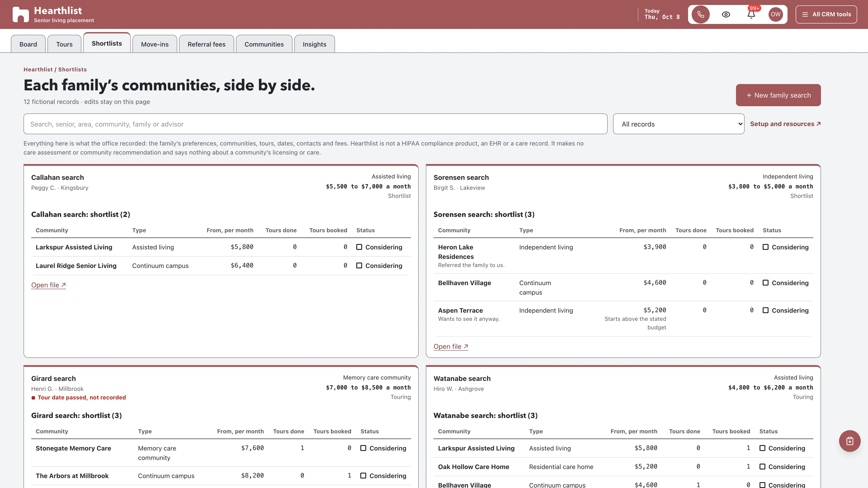Focus the shortlist search field

point(315,124)
